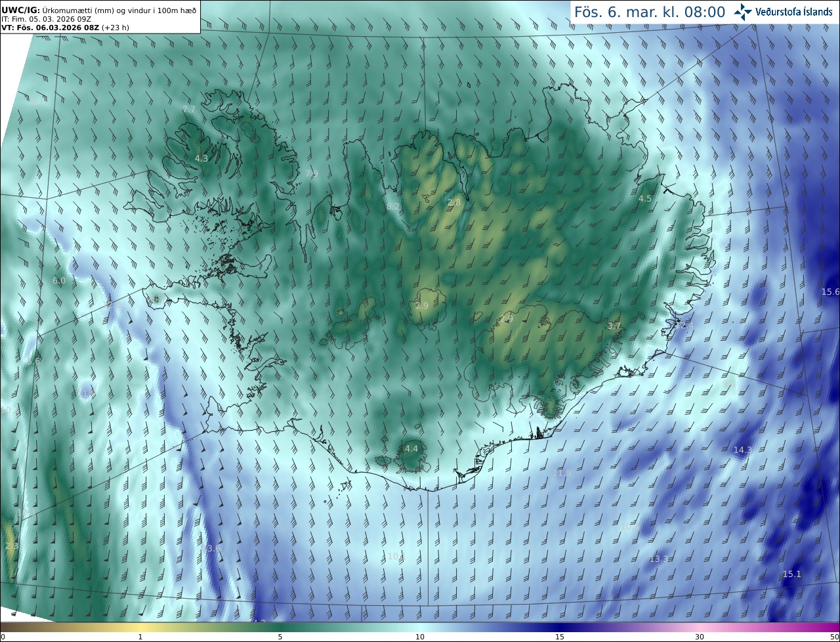
Task: Click the 11.8 value west of Reykjanes
Action: [87, 393]
